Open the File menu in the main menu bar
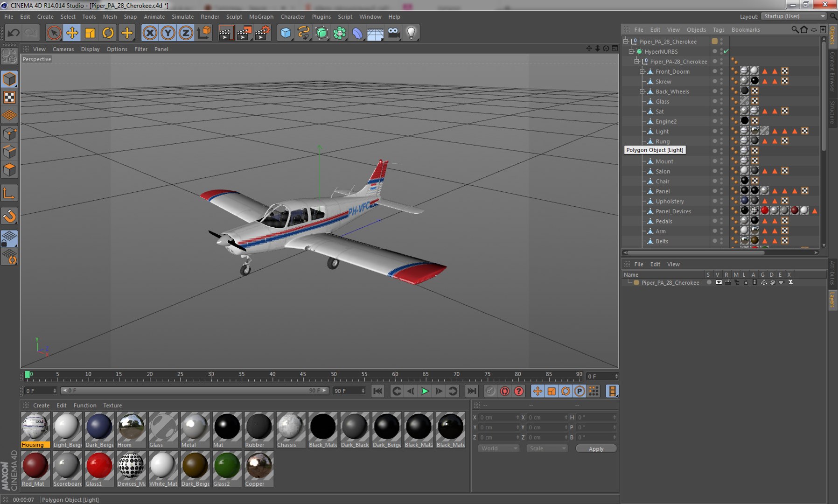This screenshot has height=504, width=838. pos(8,17)
